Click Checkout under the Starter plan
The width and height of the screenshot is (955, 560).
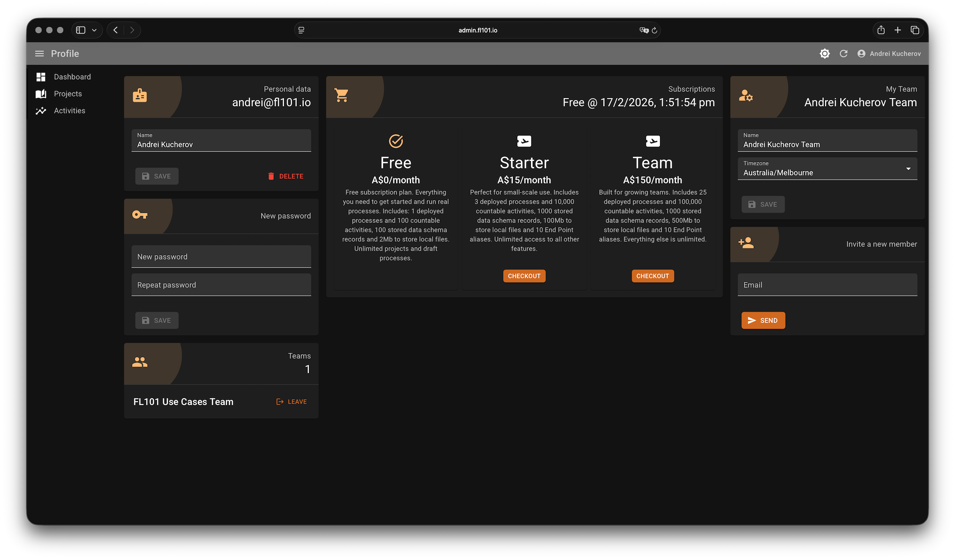click(x=524, y=276)
